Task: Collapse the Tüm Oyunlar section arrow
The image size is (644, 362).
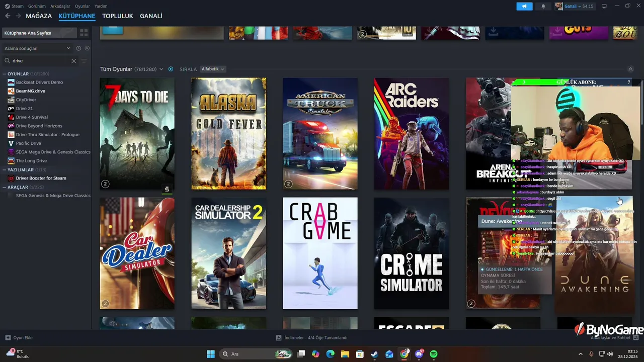Action: coord(630,69)
